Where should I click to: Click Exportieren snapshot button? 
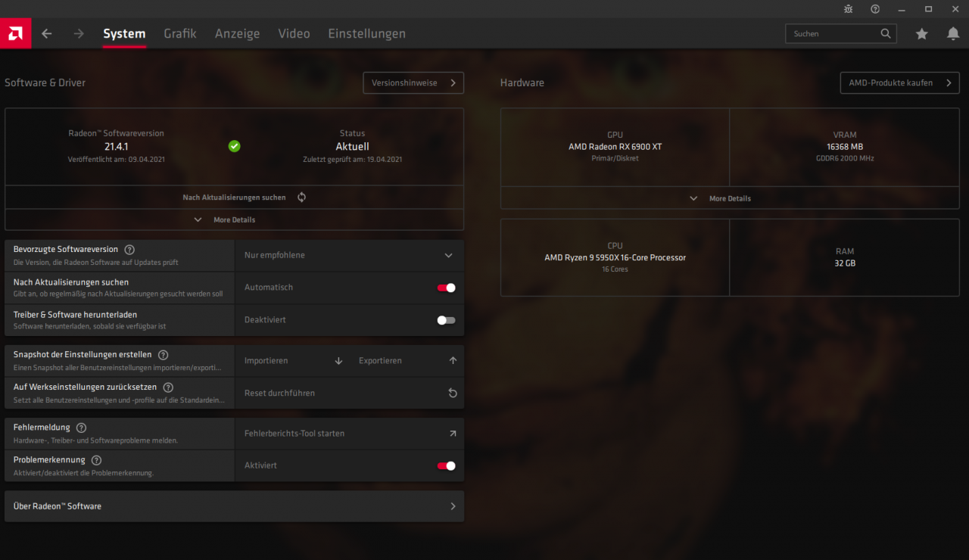[x=407, y=361]
